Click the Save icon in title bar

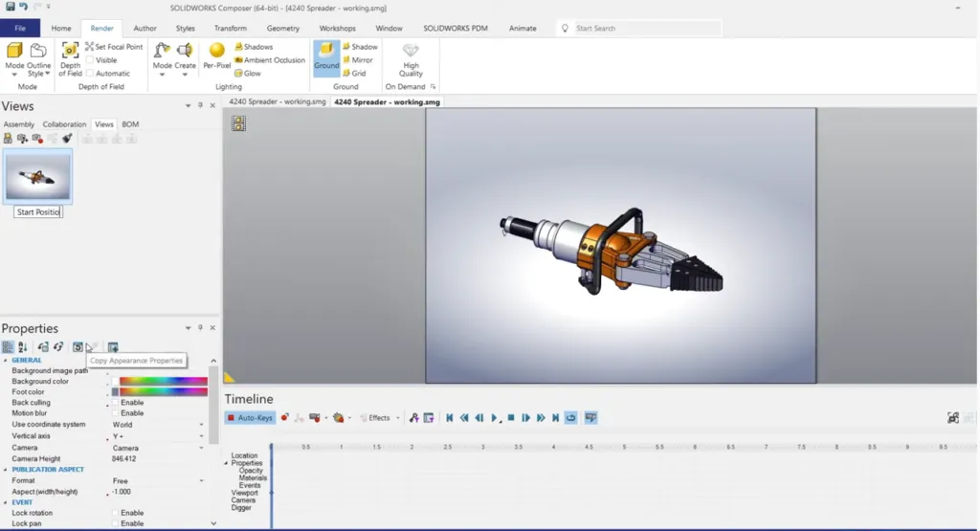pyautogui.click(x=10, y=7)
